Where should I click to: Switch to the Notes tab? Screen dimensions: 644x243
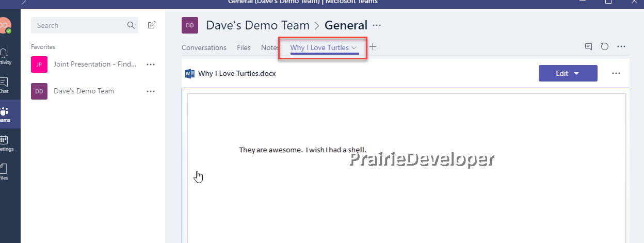270,47
